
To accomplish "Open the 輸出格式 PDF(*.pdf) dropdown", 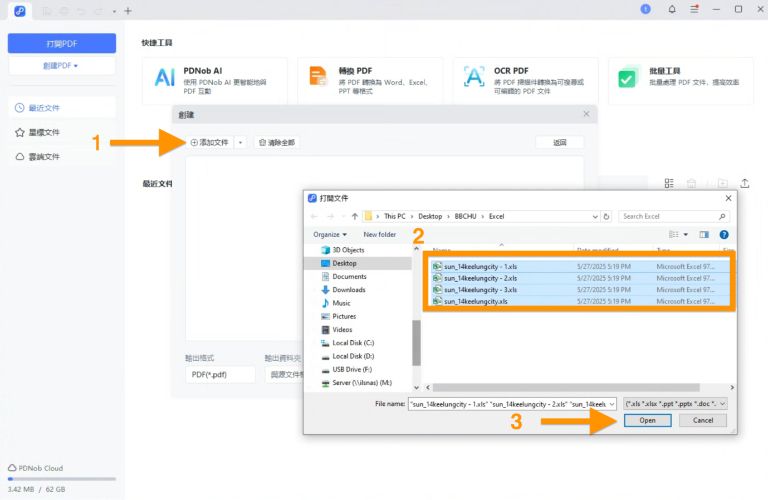I will pyautogui.click(x=220, y=375).
